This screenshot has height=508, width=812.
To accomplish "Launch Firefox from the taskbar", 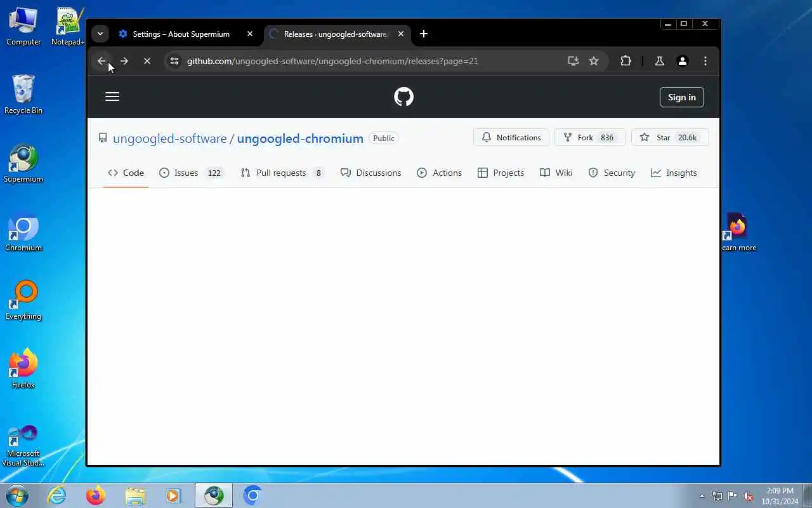I will tap(96, 495).
